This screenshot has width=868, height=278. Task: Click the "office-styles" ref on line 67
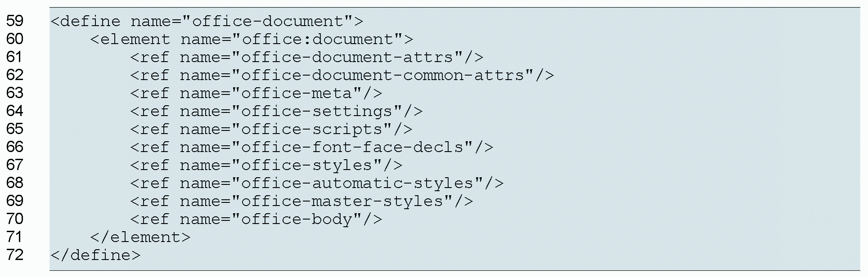(x=266, y=165)
